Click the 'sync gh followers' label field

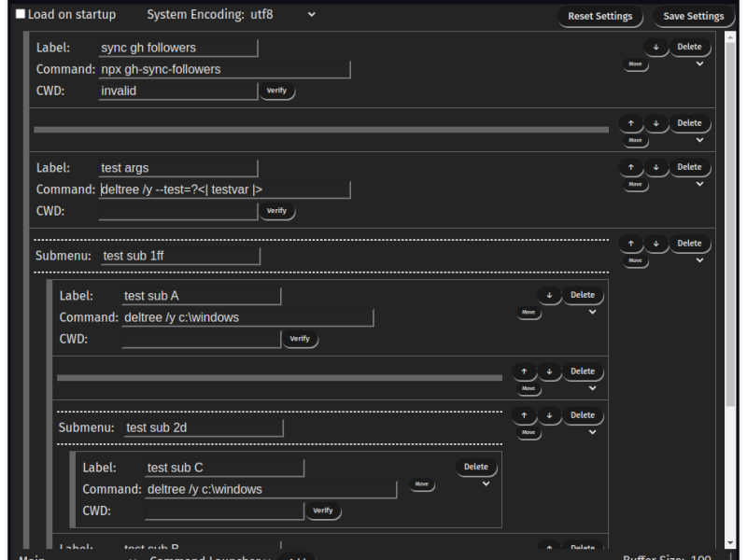click(178, 48)
